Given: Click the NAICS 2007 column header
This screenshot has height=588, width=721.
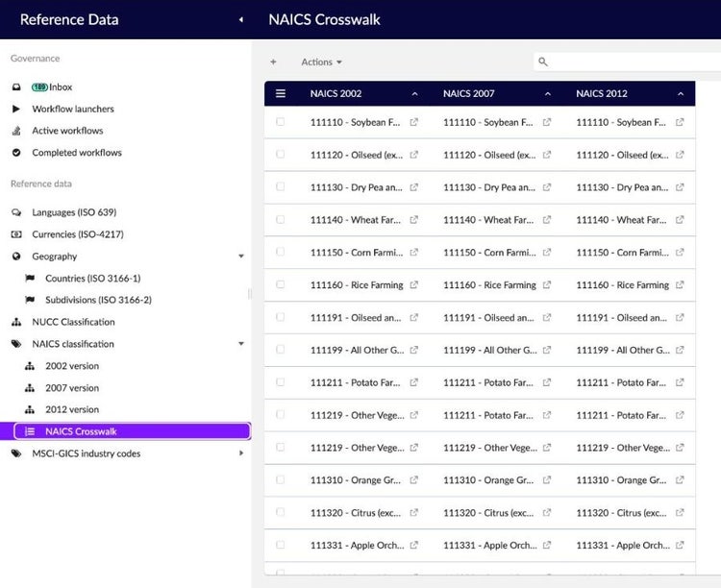Looking at the screenshot, I should pyautogui.click(x=468, y=94).
